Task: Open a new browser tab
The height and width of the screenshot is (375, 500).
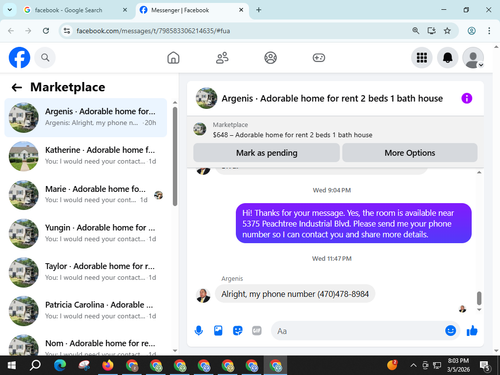Action: coord(259,10)
